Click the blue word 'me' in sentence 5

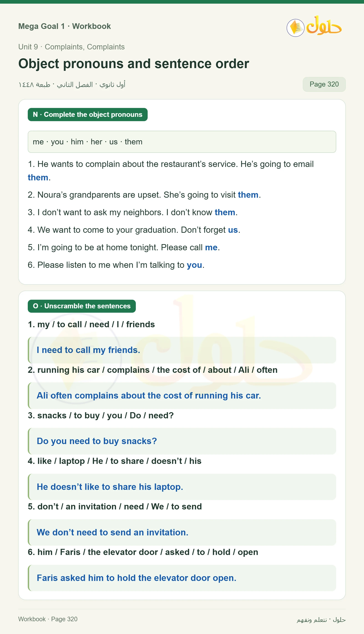coord(211,248)
